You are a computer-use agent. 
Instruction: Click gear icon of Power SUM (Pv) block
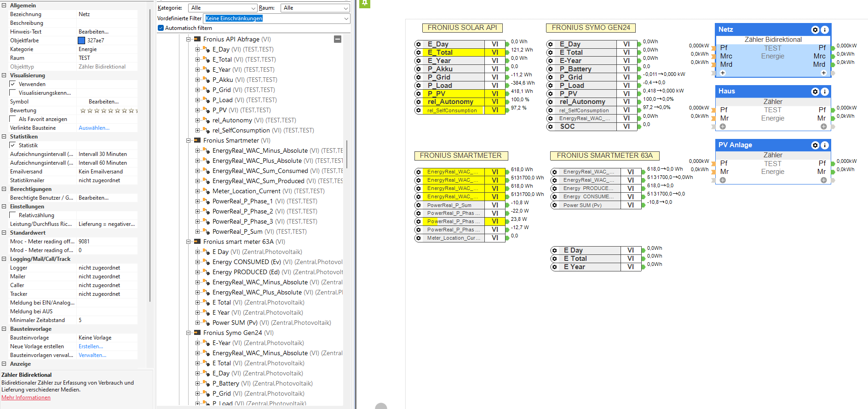pyautogui.click(x=554, y=205)
